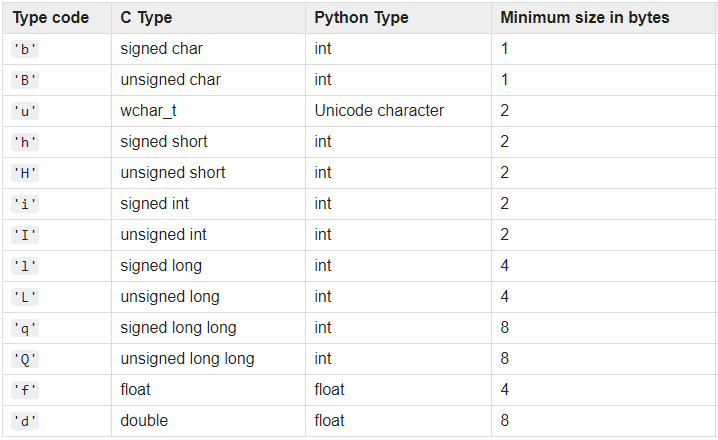Click the 'signed long' cell
This screenshot has height=440, width=718.
click(x=161, y=266)
